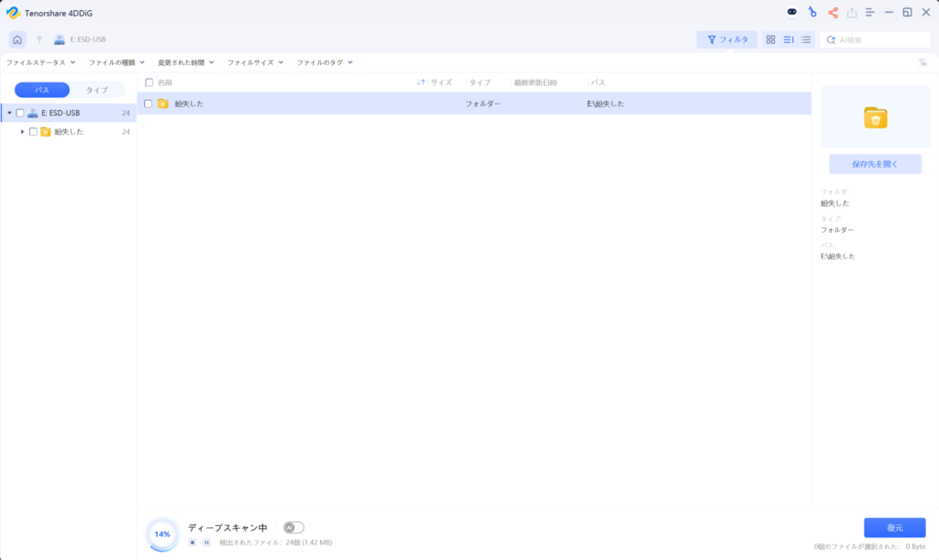The image size is (939, 560).
Task: Click the 保存先を開く button
Action: (875, 163)
